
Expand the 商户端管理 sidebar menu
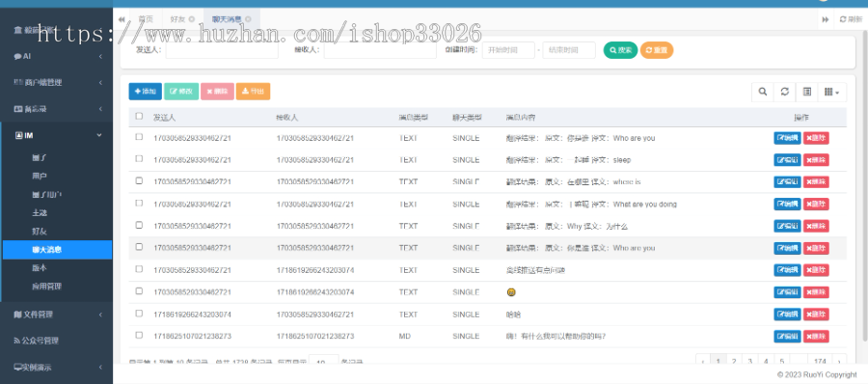pyautogui.click(x=57, y=83)
